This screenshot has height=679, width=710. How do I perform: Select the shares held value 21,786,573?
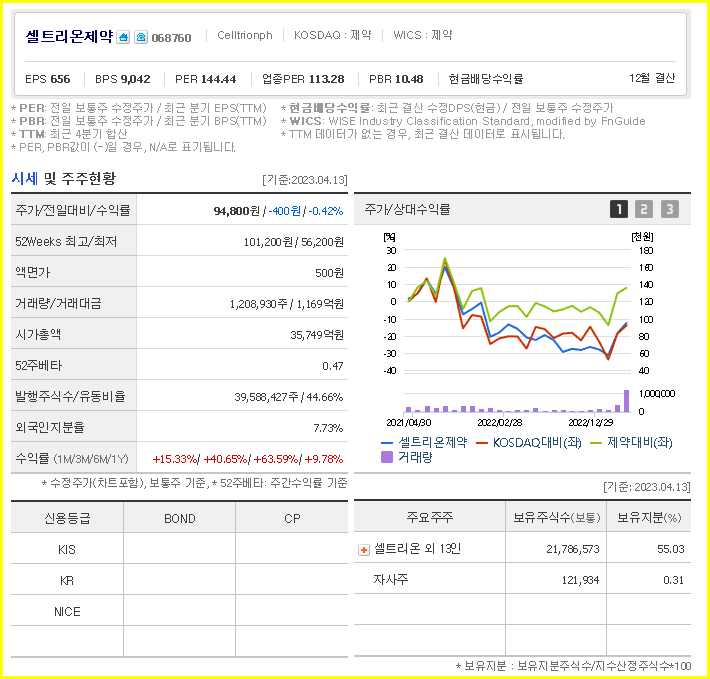[x=572, y=549]
